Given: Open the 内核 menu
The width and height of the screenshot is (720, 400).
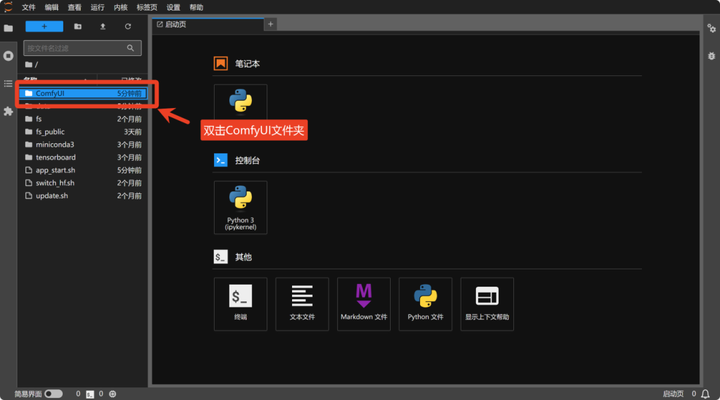Looking at the screenshot, I should tap(120, 7).
